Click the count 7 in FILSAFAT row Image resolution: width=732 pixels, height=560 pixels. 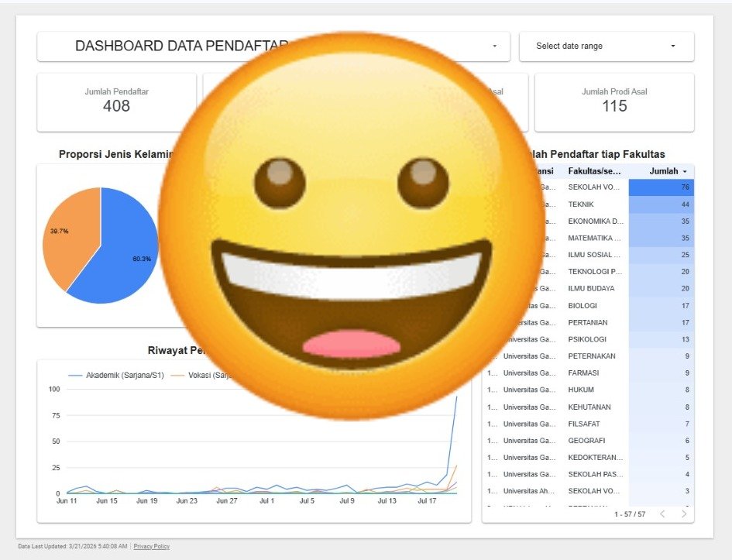point(687,424)
